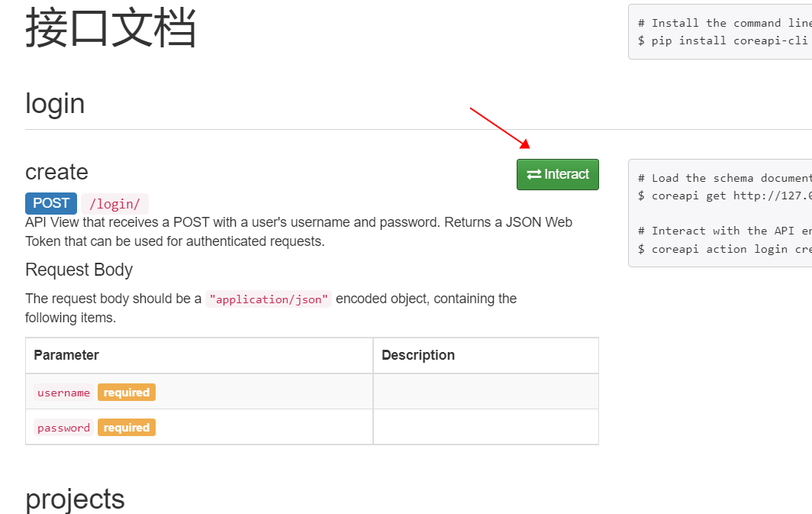Click the green Interact button
Screen dimensions: 812x514
point(558,175)
